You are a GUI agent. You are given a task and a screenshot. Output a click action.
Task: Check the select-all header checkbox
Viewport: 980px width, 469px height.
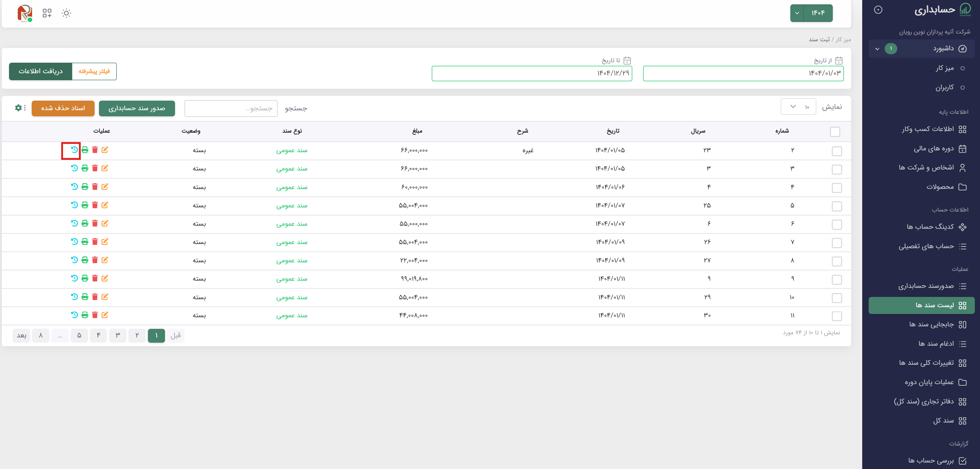coord(835,132)
